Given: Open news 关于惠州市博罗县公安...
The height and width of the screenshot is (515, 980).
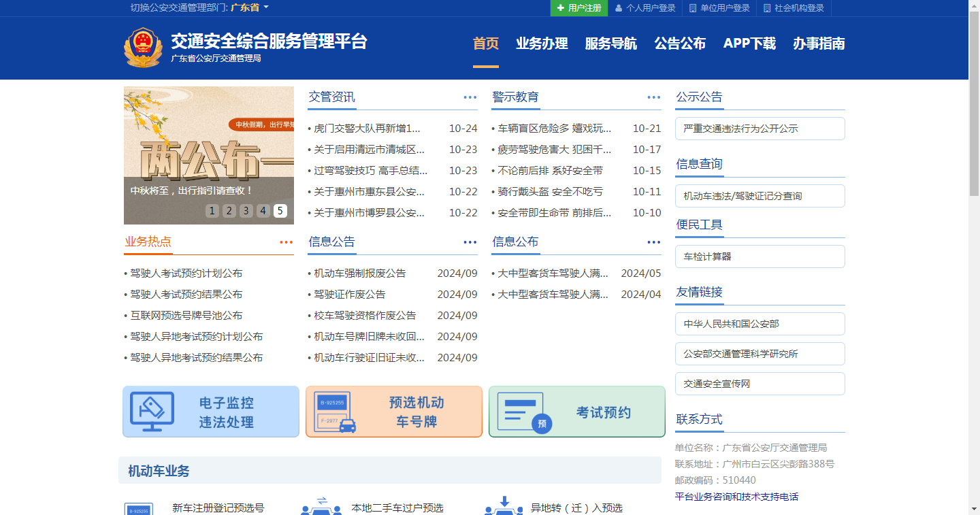Looking at the screenshot, I should pyautogui.click(x=370, y=213).
